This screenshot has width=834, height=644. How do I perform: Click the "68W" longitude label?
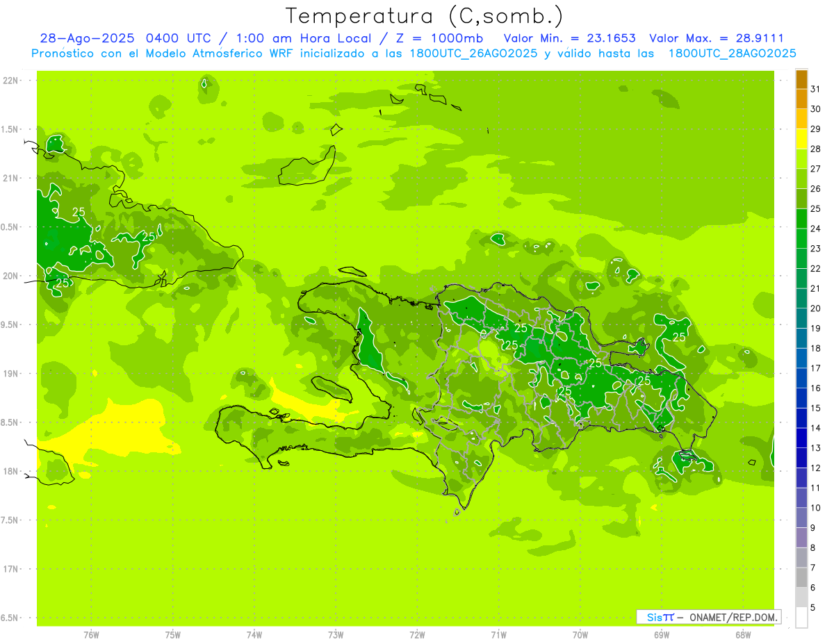[743, 635]
